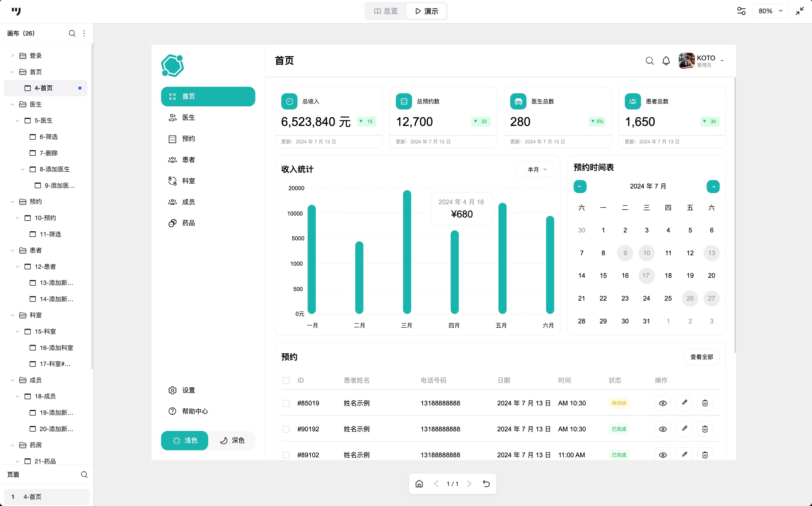The image size is (812, 506).
Task: Open the viewer settings sliders icon
Action: point(741,11)
